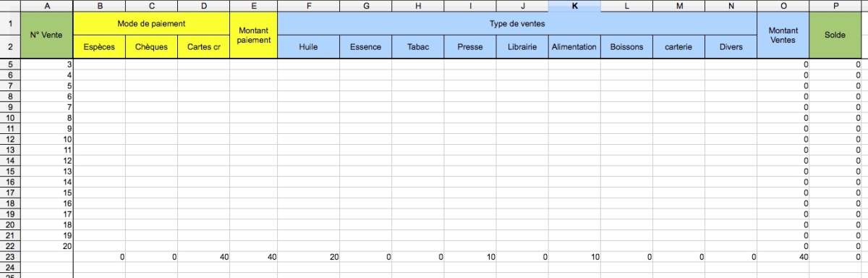Click the Montant paiement header cell

[x=253, y=35]
